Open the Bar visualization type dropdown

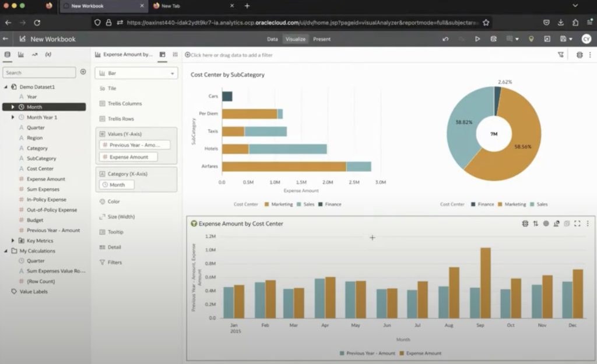tap(136, 73)
